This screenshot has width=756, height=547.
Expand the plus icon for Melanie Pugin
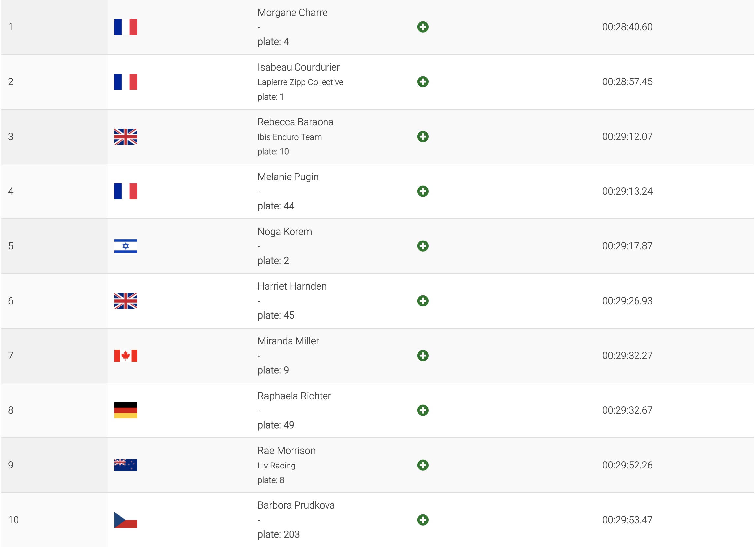(x=423, y=191)
